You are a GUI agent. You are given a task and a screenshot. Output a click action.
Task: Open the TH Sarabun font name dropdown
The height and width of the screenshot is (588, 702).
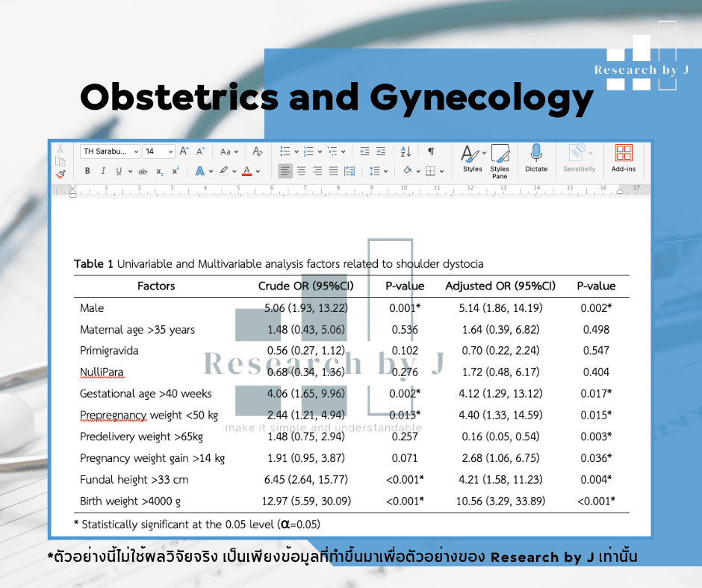click(111, 151)
